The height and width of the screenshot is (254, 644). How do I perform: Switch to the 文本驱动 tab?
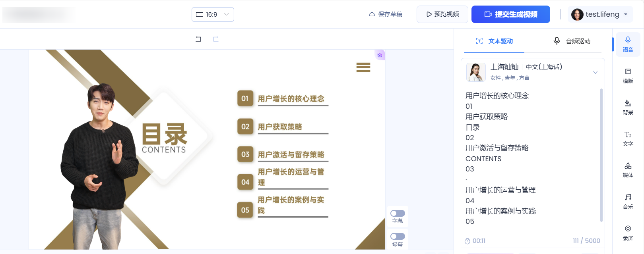[x=495, y=41]
